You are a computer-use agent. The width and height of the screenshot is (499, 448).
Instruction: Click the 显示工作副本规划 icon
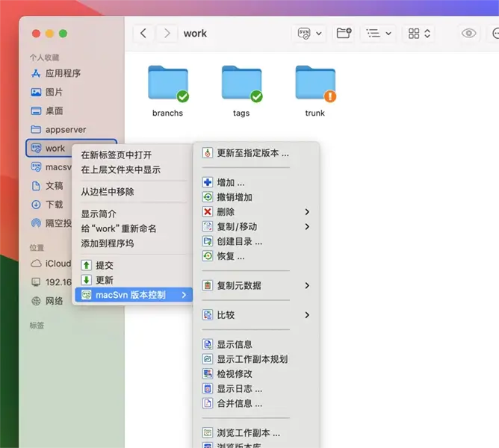pyautogui.click(x=208, y=359)
